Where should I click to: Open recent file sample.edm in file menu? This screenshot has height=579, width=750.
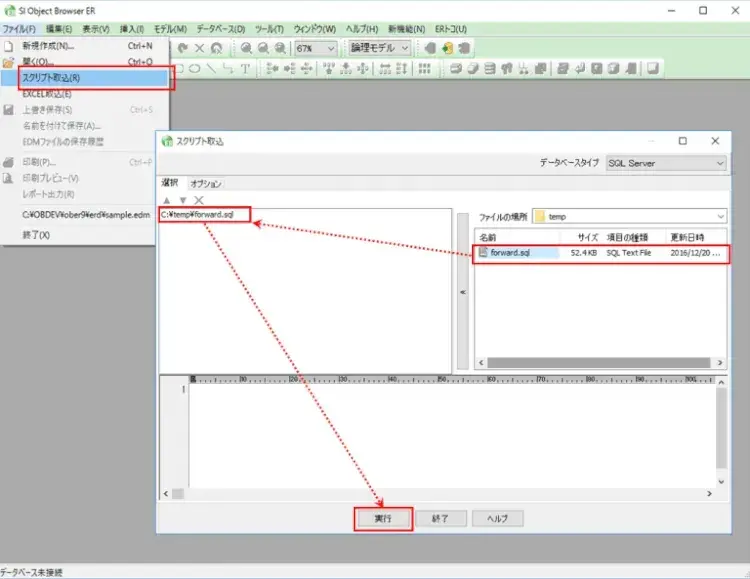pyautogui.click(x=79, y=215)
